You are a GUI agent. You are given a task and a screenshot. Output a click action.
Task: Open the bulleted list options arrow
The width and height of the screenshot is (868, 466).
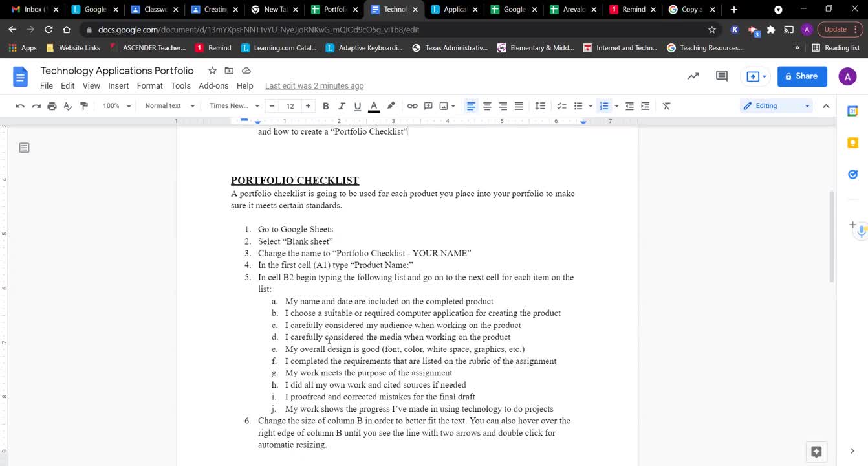pyautogui.click(x=591, y=106)
